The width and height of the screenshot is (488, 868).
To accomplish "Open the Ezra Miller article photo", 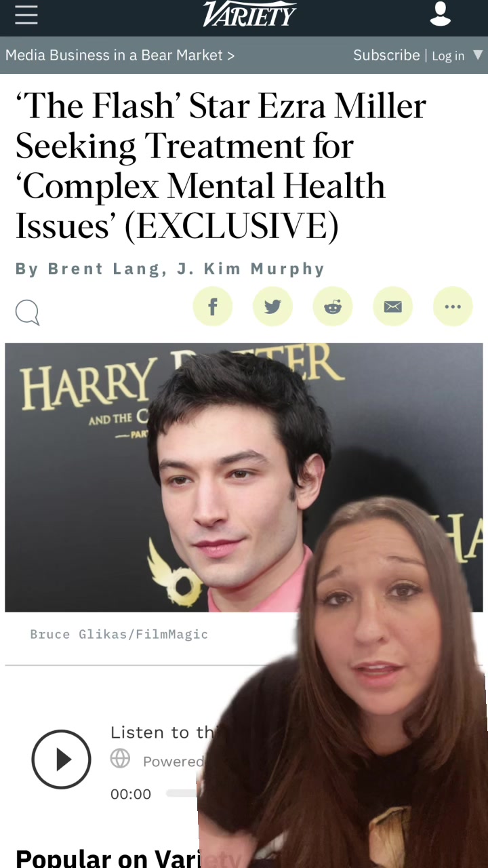I will coord(244,477).
